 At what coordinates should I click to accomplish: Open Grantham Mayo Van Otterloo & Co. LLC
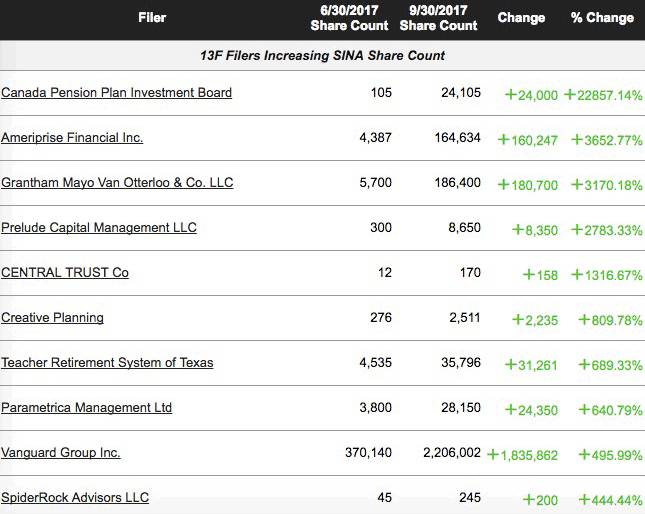tap(117, 183)
